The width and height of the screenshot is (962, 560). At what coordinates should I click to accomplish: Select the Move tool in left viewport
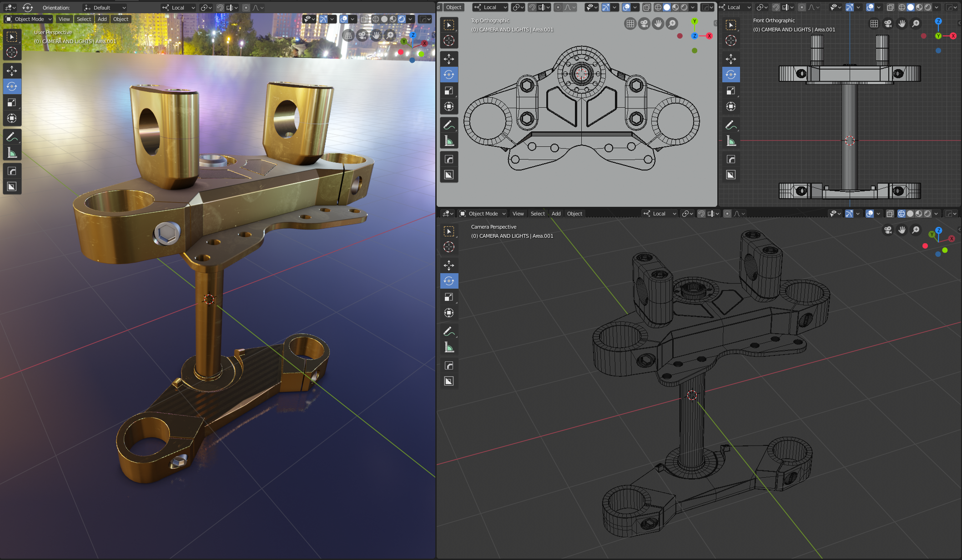(12, 70)
